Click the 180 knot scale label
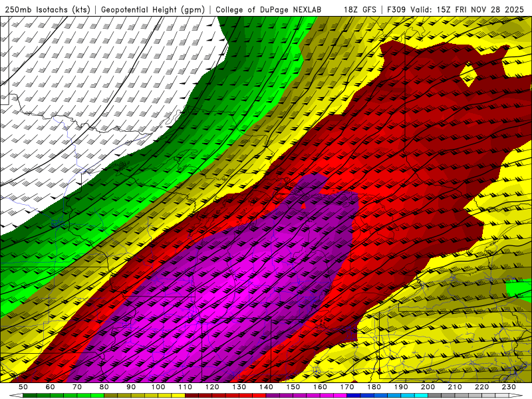The image size is (532, 399). pos(374,387)
